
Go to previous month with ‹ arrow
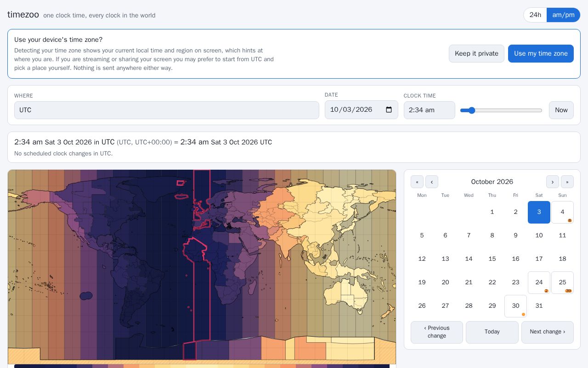coord(432,182)
